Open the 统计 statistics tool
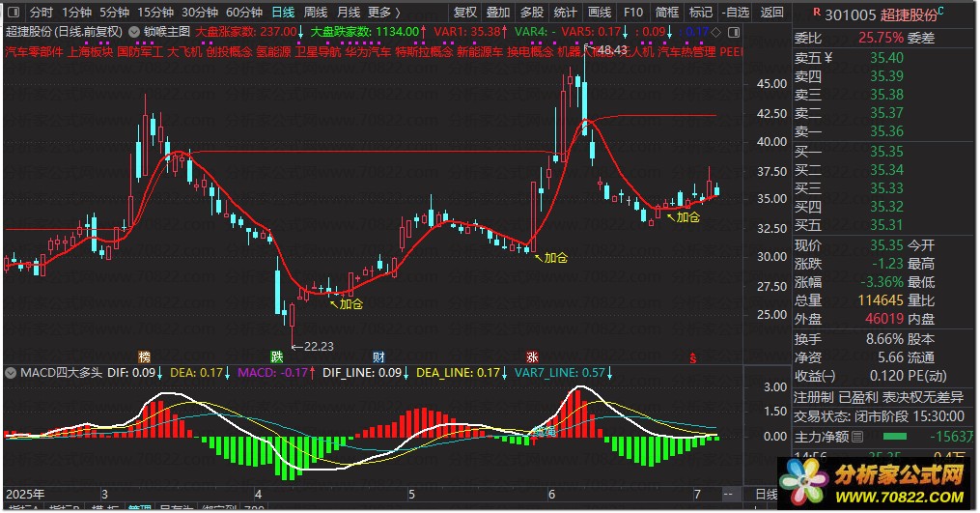The image size is (980, 513). pyautogui.click(x=565, y=12)
